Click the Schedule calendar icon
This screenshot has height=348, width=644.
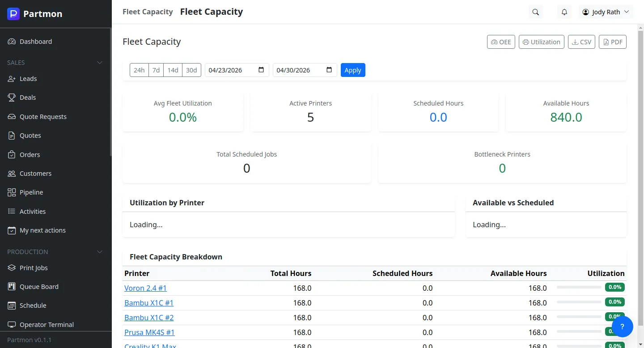[x=12, y=306]
